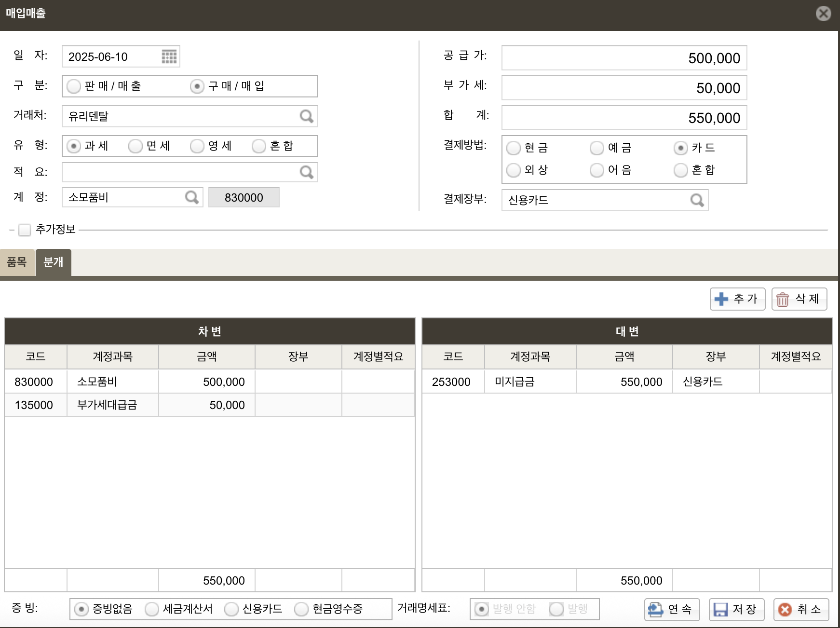Click 차변 장부 column header
This screenshot has height=628, width=840.
pos(298,357)
